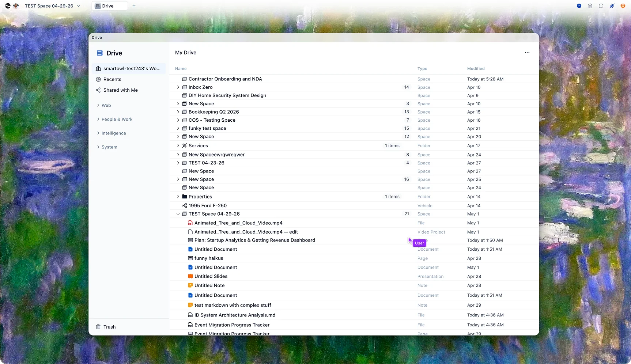The image size is (631, 364).
Task: Sort by the Modified column header
Action: point(476,69)
